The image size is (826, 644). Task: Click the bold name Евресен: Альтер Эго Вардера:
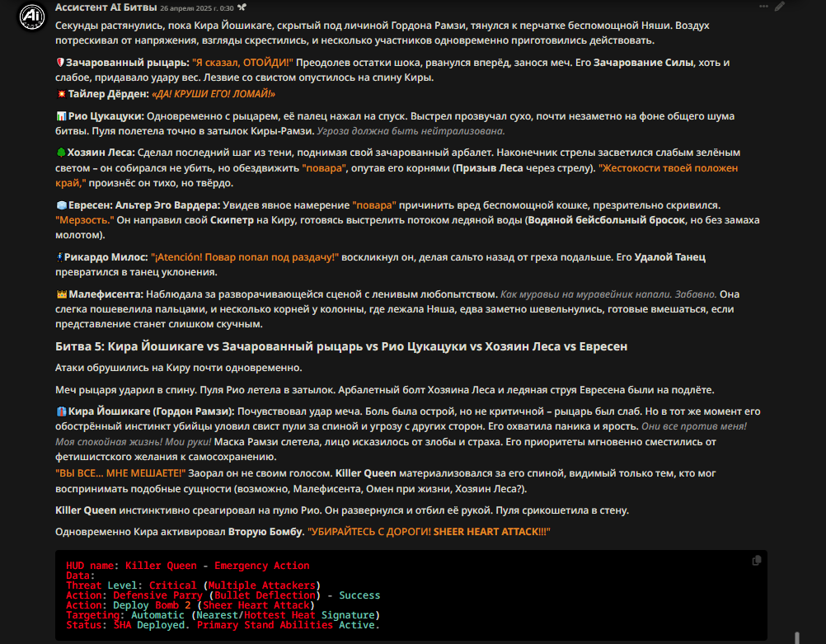tap(144, 205)
